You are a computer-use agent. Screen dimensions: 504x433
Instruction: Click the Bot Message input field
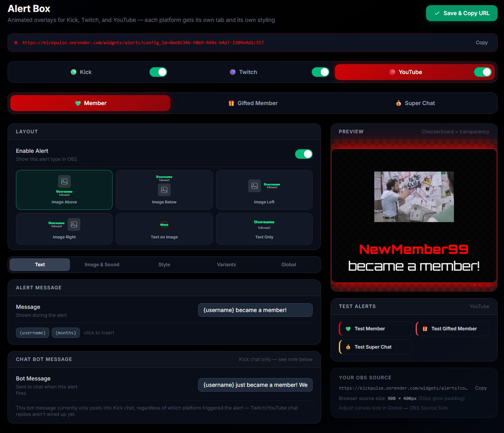[255, 385]
